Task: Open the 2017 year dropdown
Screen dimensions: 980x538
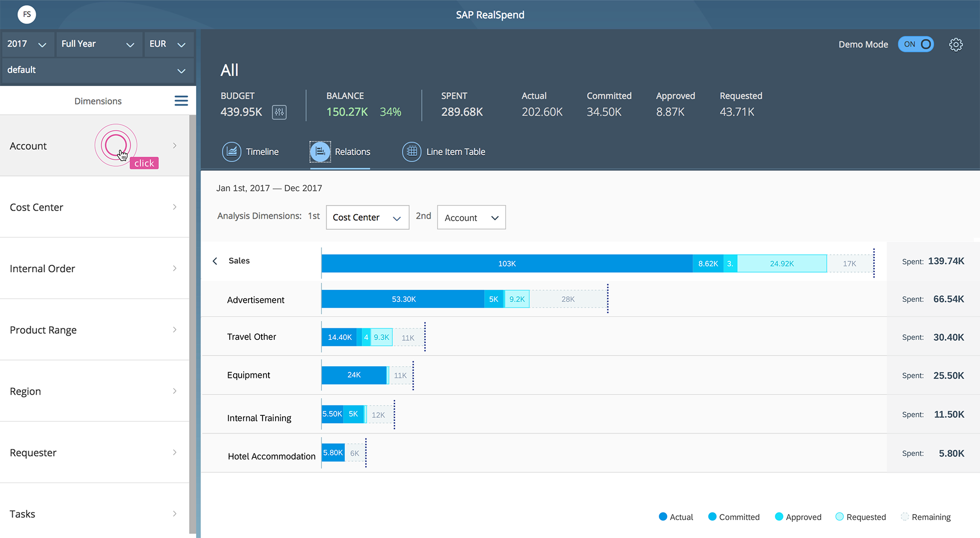Action: [27, 44]
